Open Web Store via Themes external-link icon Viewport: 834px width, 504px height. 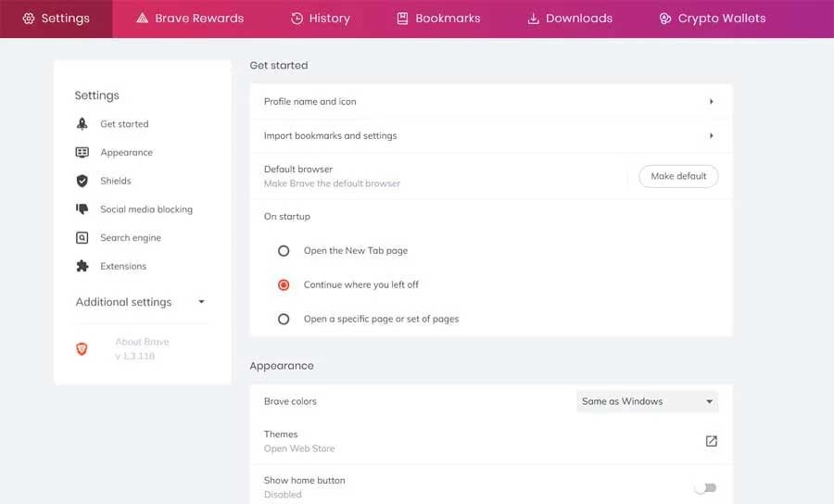tap(711, 441)
